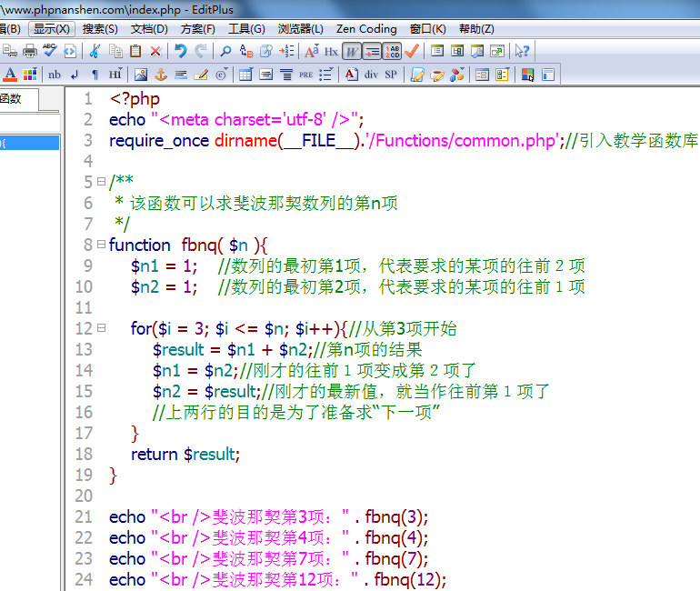The height and width of the screenshot is (591, 700).
Task: Click the HTML comment pencil icon
Action: [x=201, y=75]
